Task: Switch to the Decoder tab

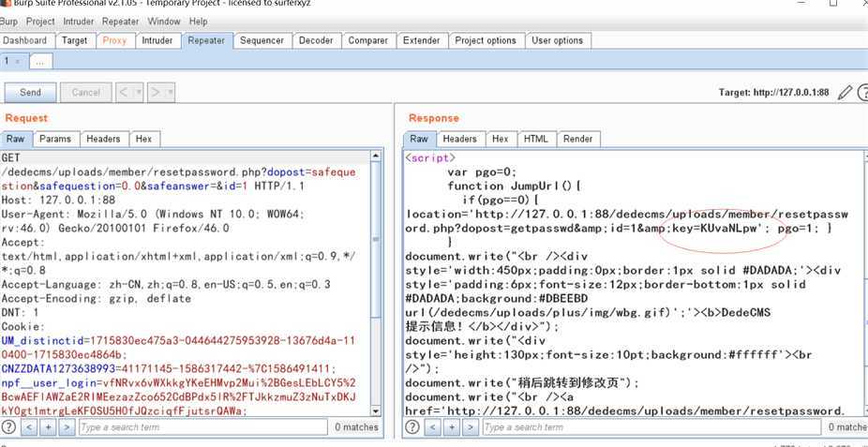Action: coord(316,40)
